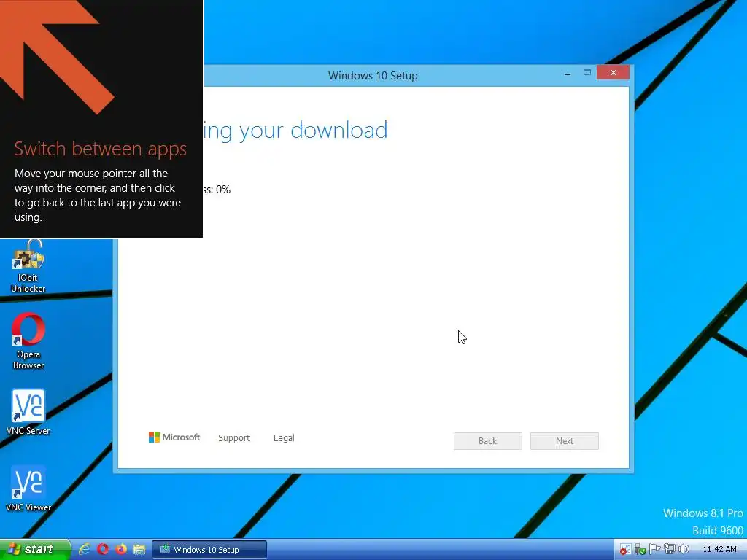Click the 0% progress text
This screenshot has height=560, width=747.
coord(223,190)
